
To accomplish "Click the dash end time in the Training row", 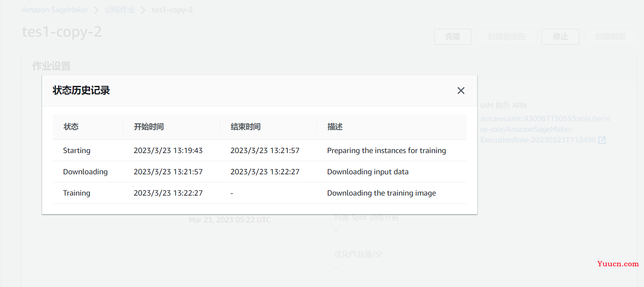I will (232, 193).
